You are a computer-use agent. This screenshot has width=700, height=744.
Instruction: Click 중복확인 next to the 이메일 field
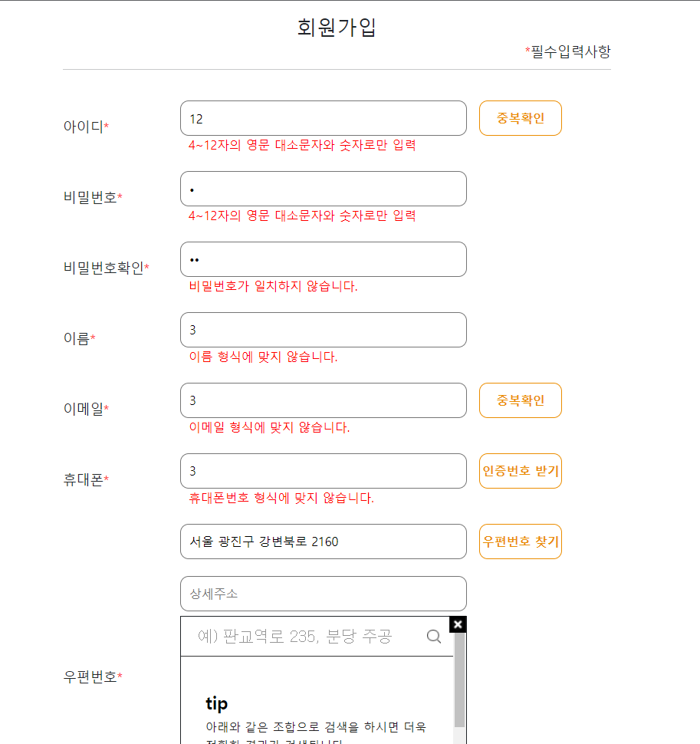click(x=520, y=400)
